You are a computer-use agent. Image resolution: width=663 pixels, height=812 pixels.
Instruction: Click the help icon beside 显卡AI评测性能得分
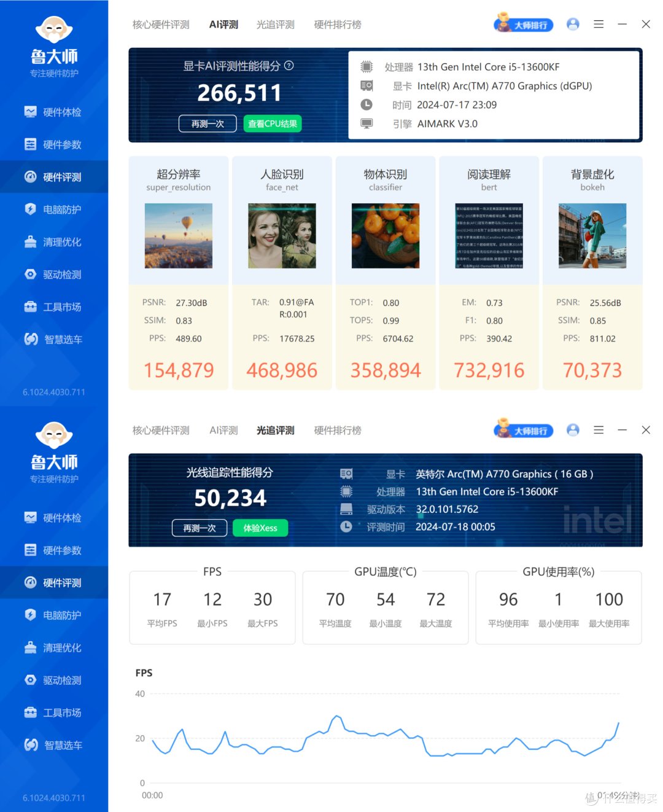(x=289, y=65)
